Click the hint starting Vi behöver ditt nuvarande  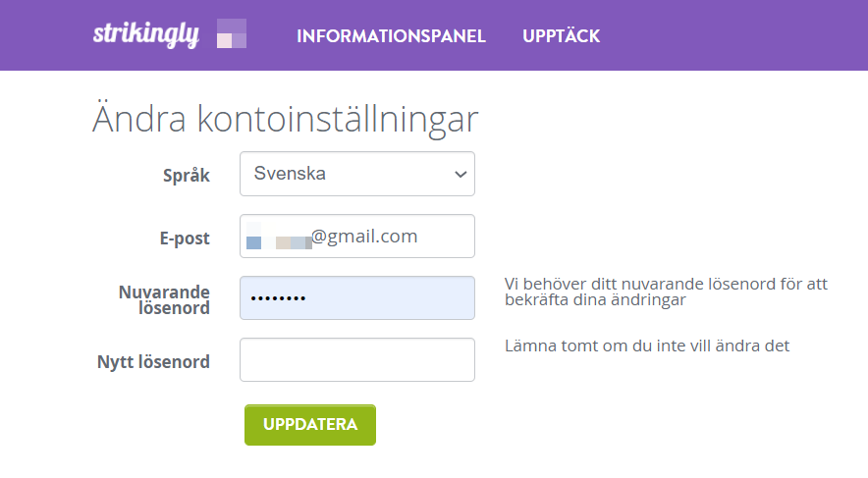click(x=666, y=292)
